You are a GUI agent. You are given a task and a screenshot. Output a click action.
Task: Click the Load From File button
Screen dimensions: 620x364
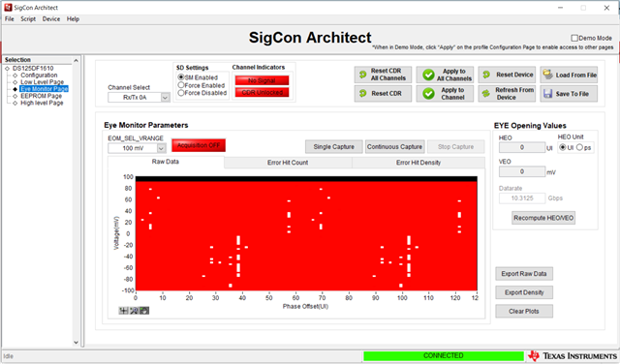point(569,75)
